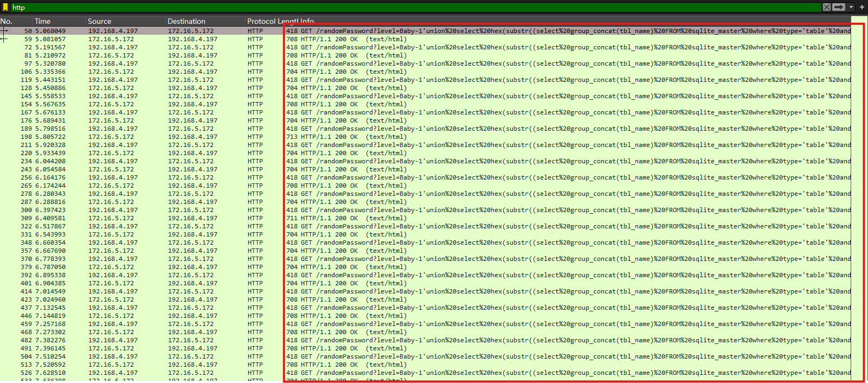This screenshot has width=868, height=383.
Task: Select packet 423 at time 7.024960
Action: coord(426,299)
